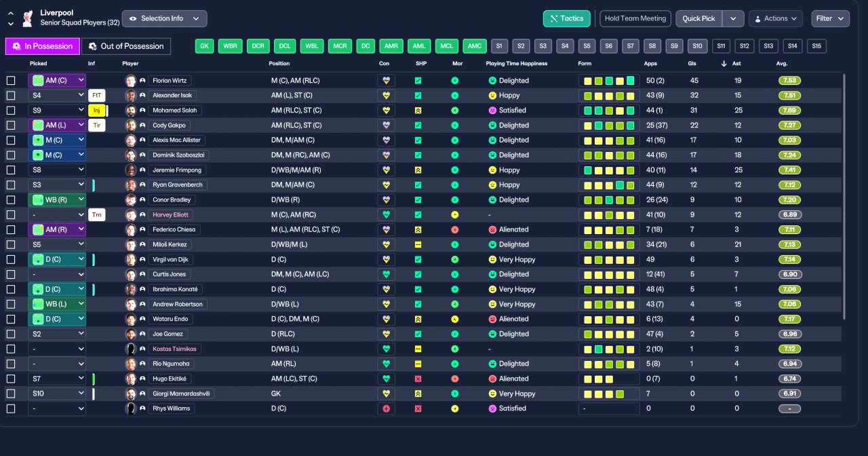Click Wataru Endo's alienated face icon
The image size is (868, 456).
click(x=492, y=319)
